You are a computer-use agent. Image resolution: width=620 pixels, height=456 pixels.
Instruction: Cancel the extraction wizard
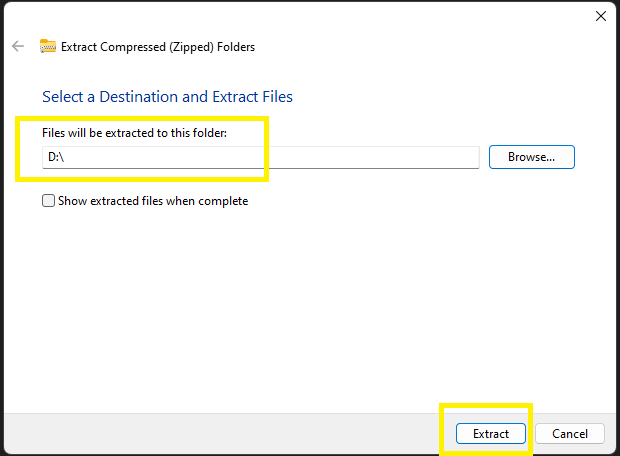click(569, 434)
